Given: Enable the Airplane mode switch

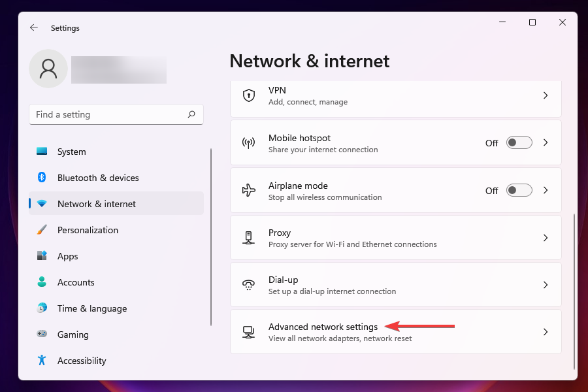Looking at the screenshot, I should coord(519,191).
